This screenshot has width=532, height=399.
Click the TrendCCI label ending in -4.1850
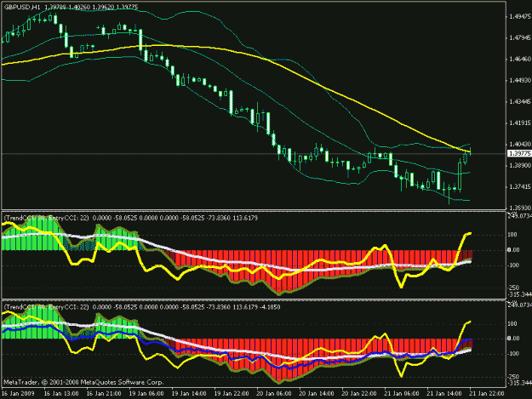142,307
